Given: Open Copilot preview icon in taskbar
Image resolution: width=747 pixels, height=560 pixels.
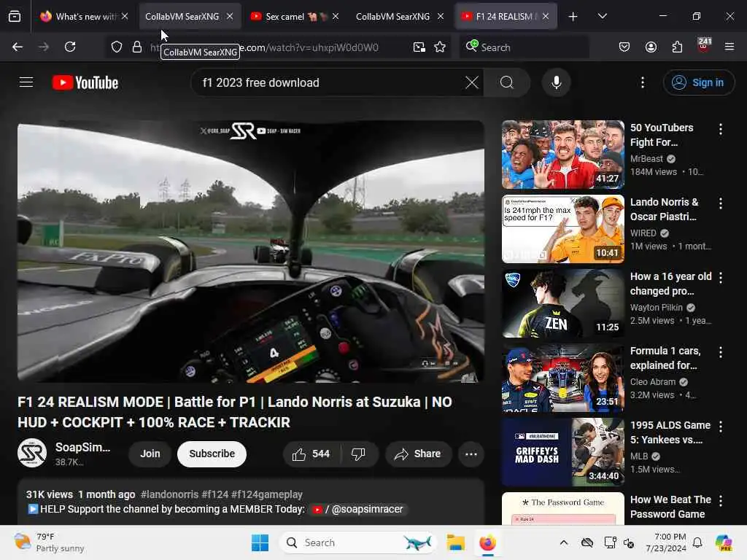Looking at the screenshot, I should pos(724,542).
